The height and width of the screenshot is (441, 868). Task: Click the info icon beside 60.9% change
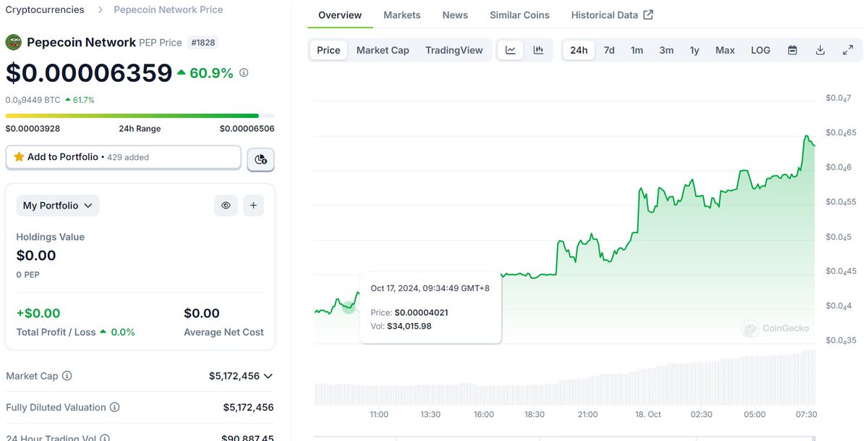244,73
